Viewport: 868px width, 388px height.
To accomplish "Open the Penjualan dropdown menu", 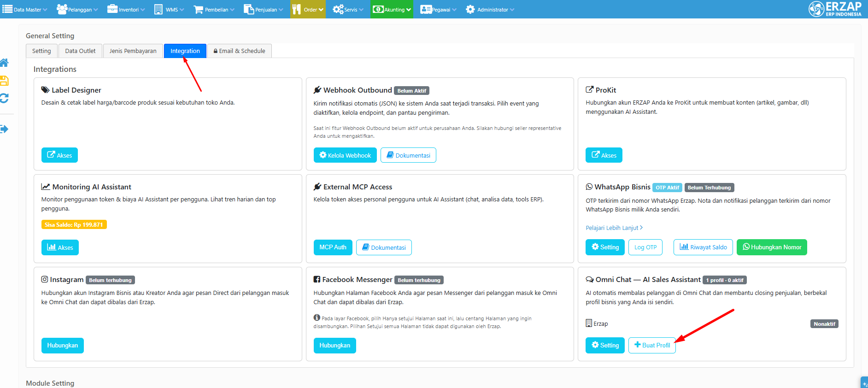I will click(x=263, y=9).
